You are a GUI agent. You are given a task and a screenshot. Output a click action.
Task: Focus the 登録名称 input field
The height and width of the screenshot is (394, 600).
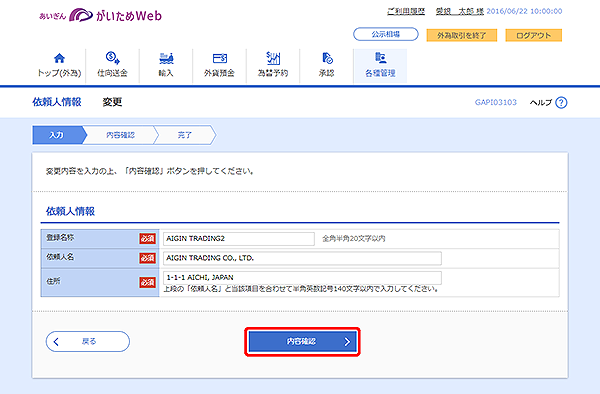(239, 239)
